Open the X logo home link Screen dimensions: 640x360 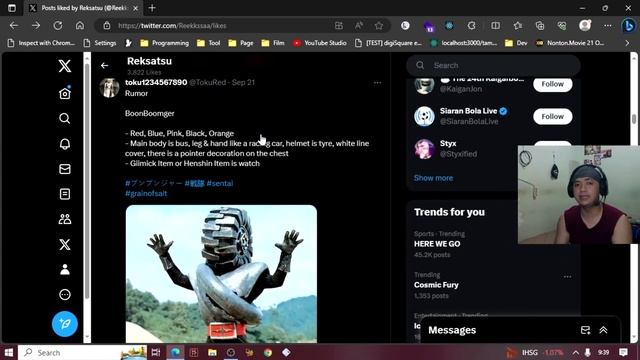[x=64, y=66]
